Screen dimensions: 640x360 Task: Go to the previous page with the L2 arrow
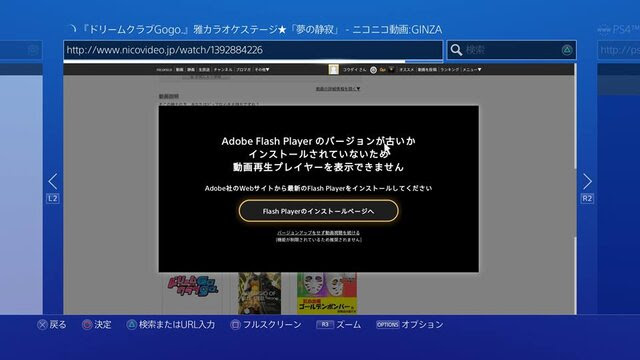(x=53, y=181)
